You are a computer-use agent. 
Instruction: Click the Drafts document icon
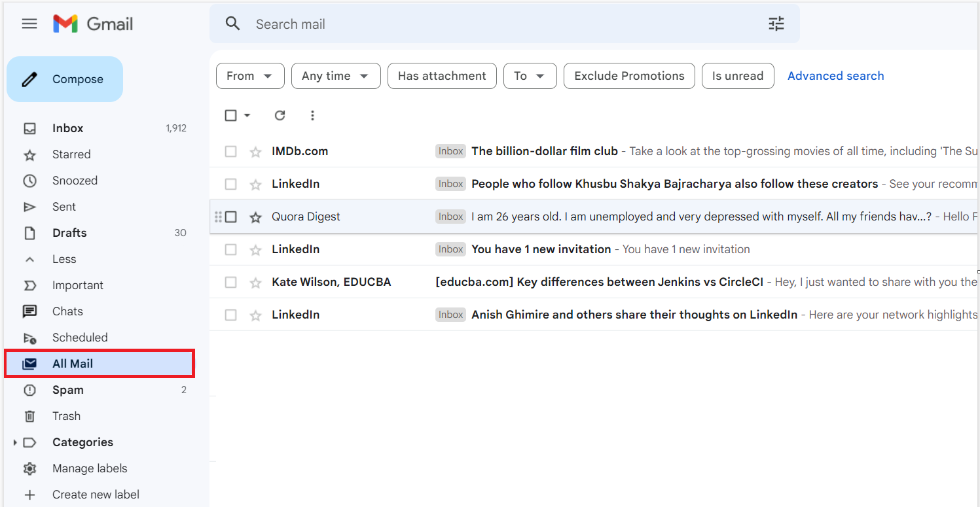pyautogui.click(x=29, y=233)
